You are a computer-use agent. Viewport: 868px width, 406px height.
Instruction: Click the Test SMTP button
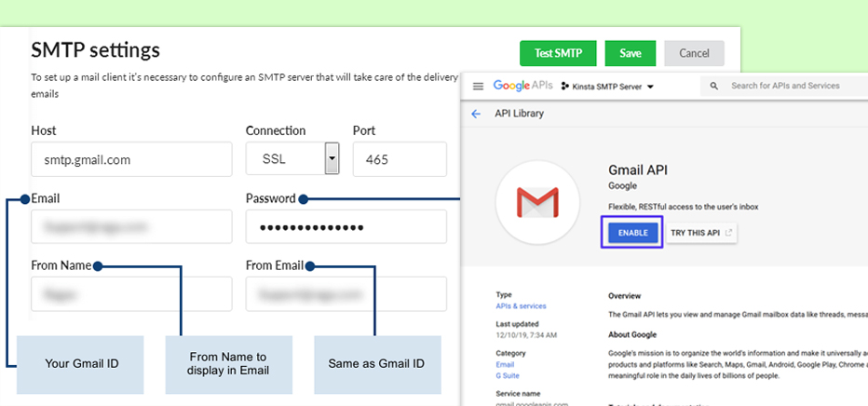pos(558,54)
